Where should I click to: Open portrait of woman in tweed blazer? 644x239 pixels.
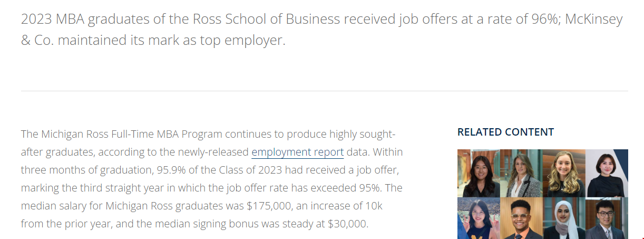pyautogui.click(x=521, y=173)
